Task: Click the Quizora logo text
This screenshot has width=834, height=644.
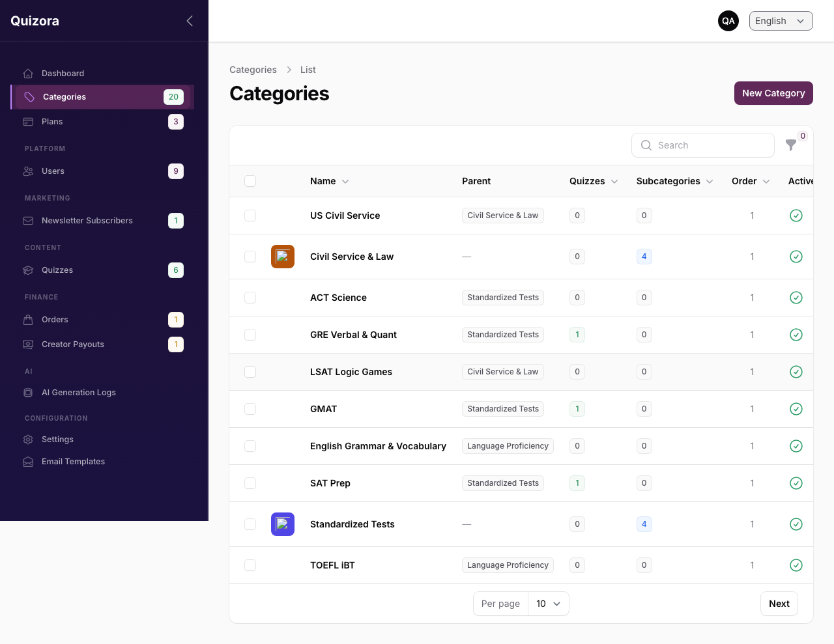Action: [35, 21]
